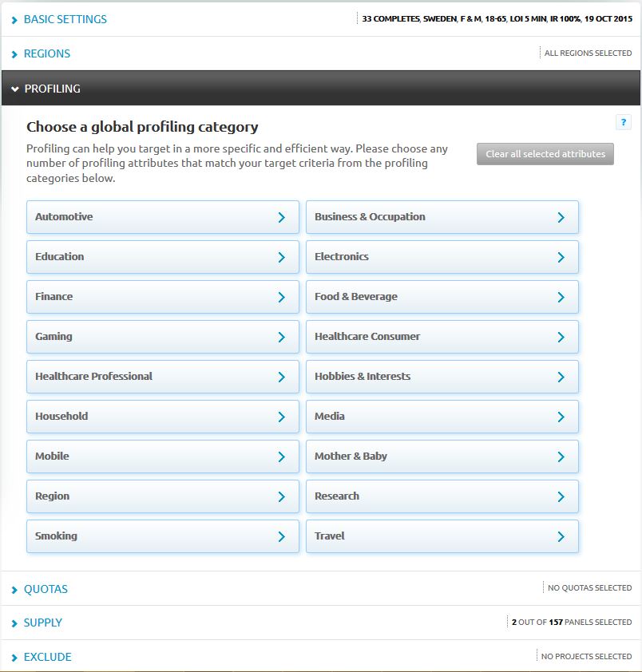Expand the Exclude section
Viewport: 642px width, 672px height.
tap(47, 657)
